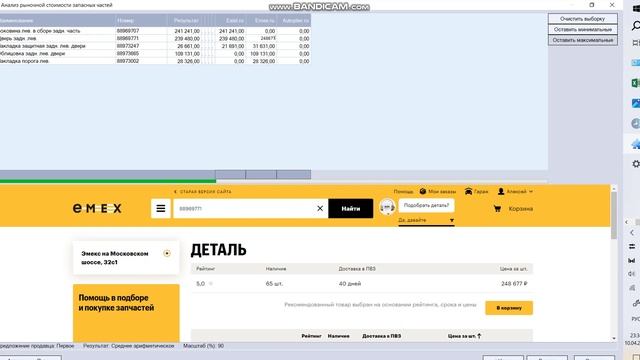Click the network icon in the system tray
The height and width of the screenshot is (360, 640).
tap(632, 288)
